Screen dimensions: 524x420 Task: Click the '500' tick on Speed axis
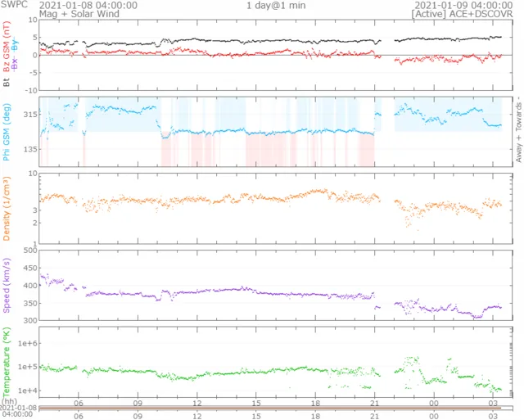[30, 251]
